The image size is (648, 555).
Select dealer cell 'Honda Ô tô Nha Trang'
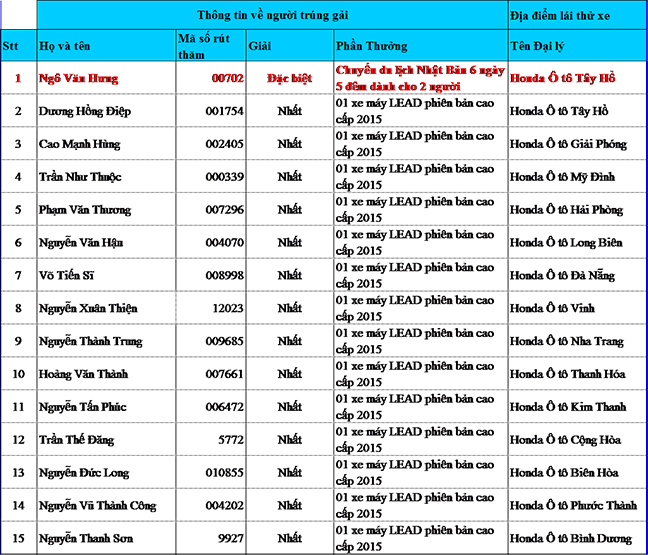(x=578, y=341)
